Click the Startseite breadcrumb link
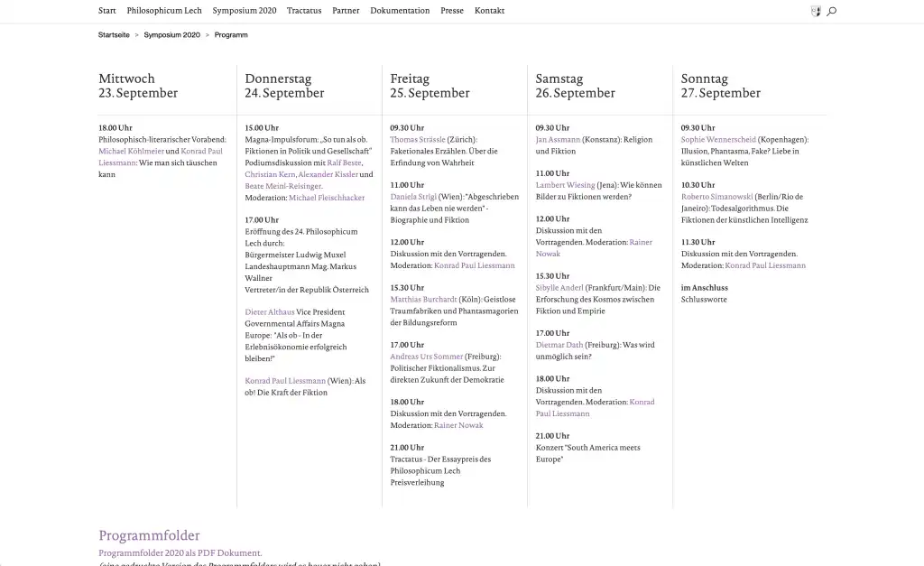Viewport: 924px width, 566px height. click(114, 35)
